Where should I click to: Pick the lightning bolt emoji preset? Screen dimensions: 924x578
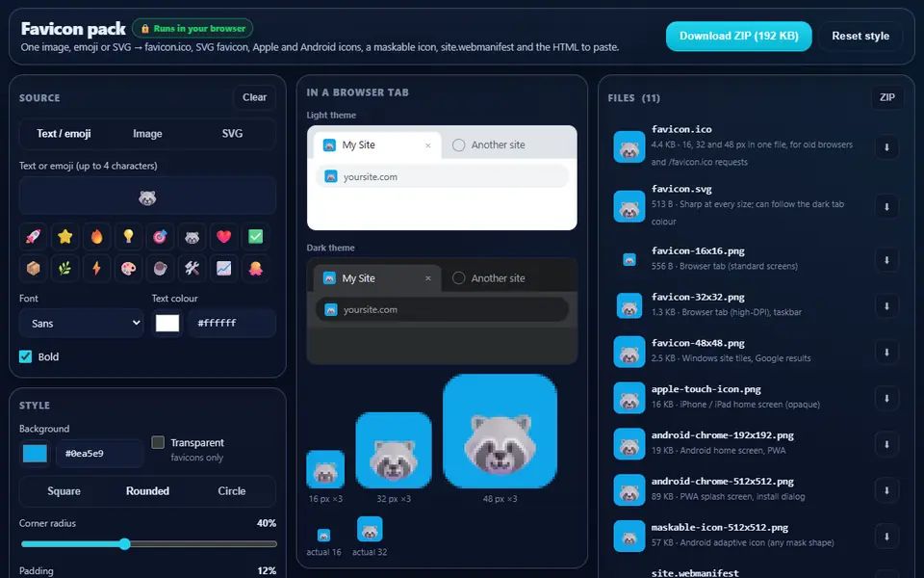pos(96,269)
